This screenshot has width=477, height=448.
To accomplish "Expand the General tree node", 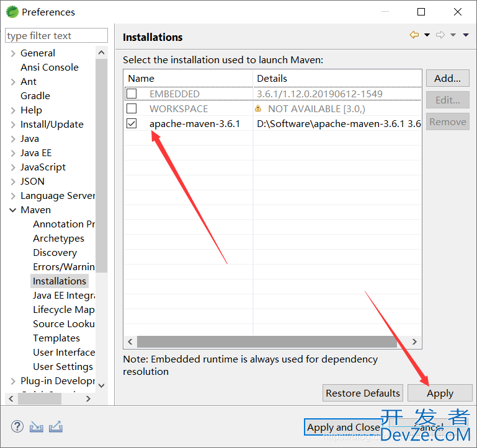I will tap(13, 53).
